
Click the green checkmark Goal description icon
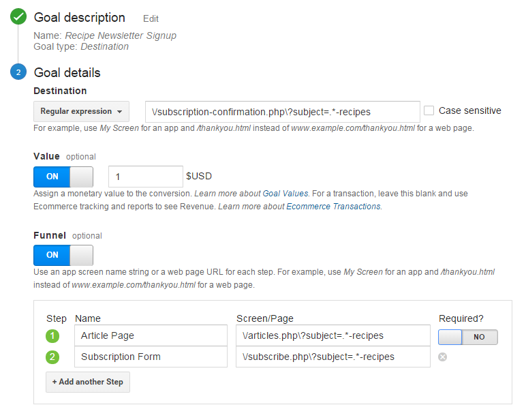[18, 17]
